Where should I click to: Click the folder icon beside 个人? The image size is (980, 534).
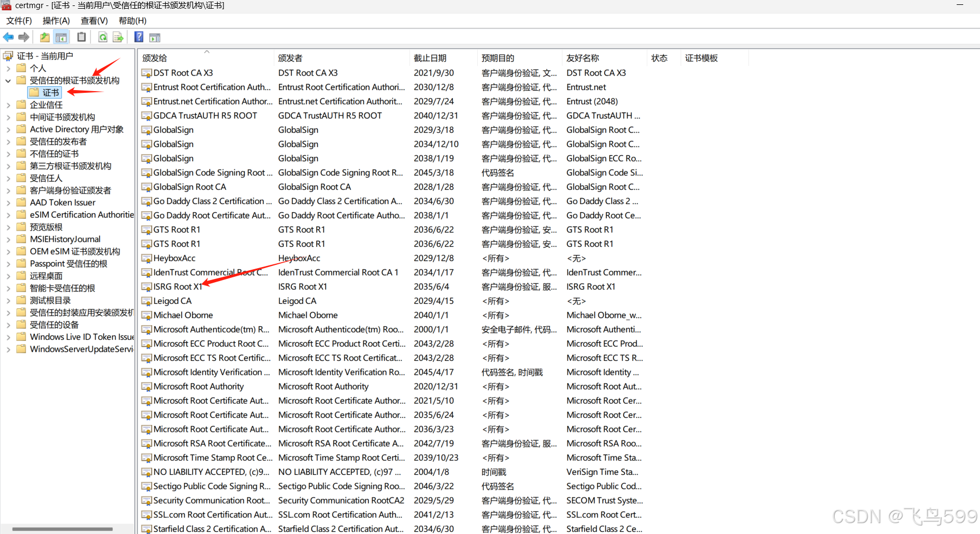tap(21, 68)
